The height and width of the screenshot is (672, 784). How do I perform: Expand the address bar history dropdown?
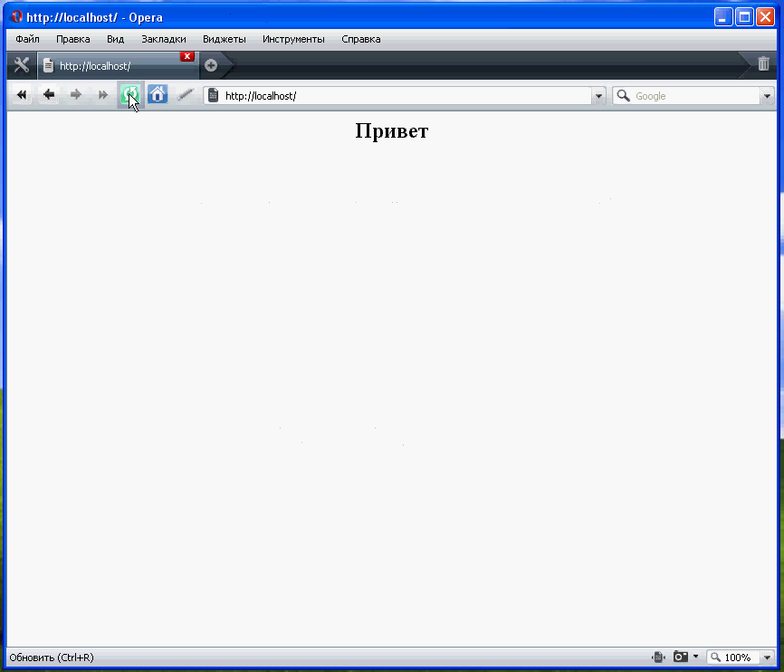pos(598,96)
